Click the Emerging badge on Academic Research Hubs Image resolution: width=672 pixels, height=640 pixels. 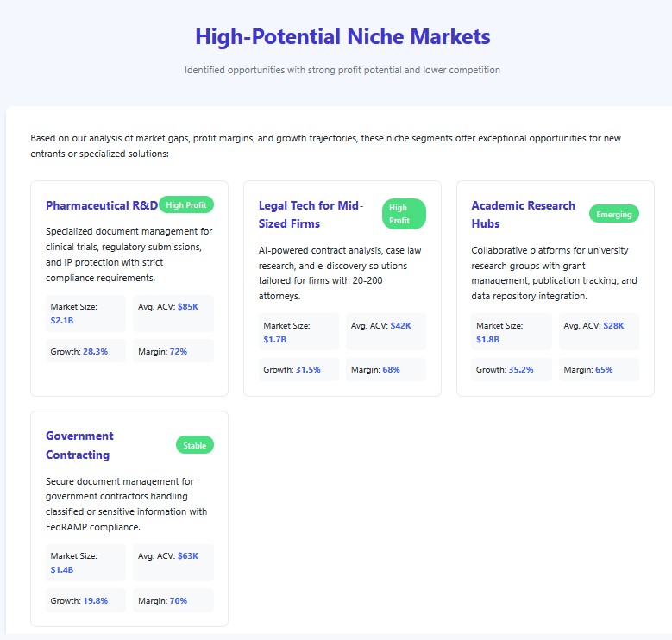click(614, 214)
